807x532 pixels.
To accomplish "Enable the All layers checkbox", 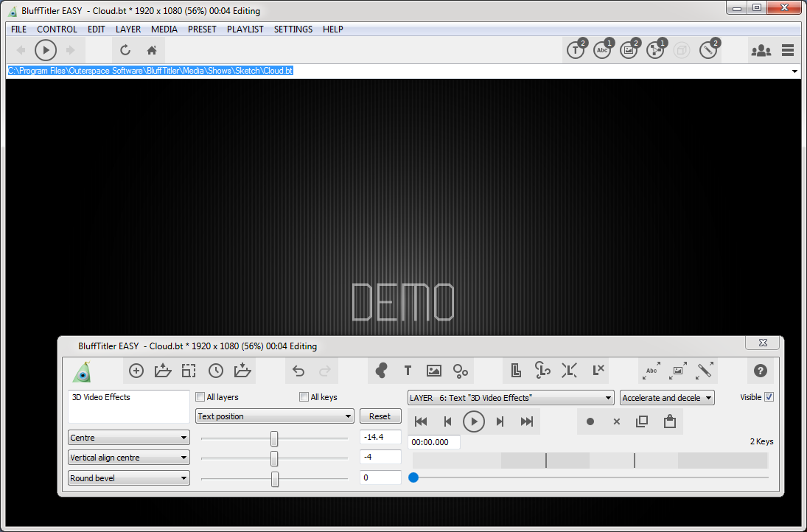I will point(200,397).
